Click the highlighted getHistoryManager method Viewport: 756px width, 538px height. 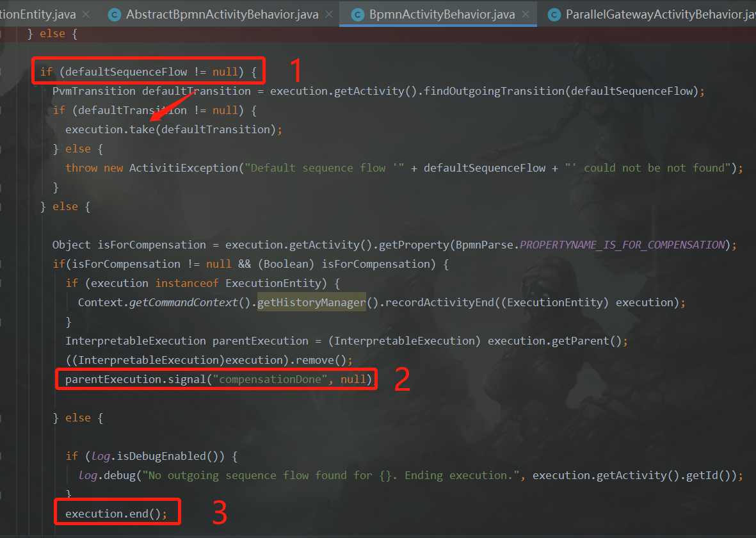tap(312, 302)
